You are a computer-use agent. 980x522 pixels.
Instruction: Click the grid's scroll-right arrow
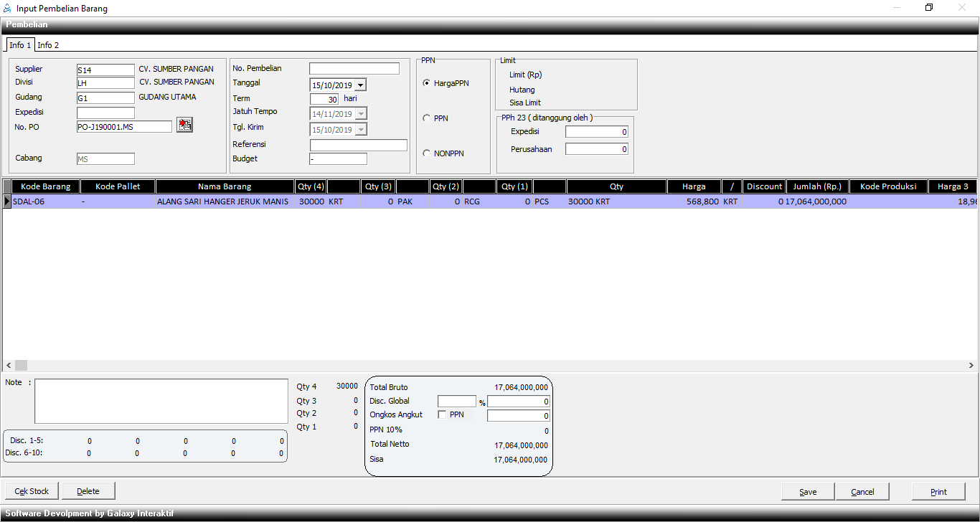tap(971, 365)
